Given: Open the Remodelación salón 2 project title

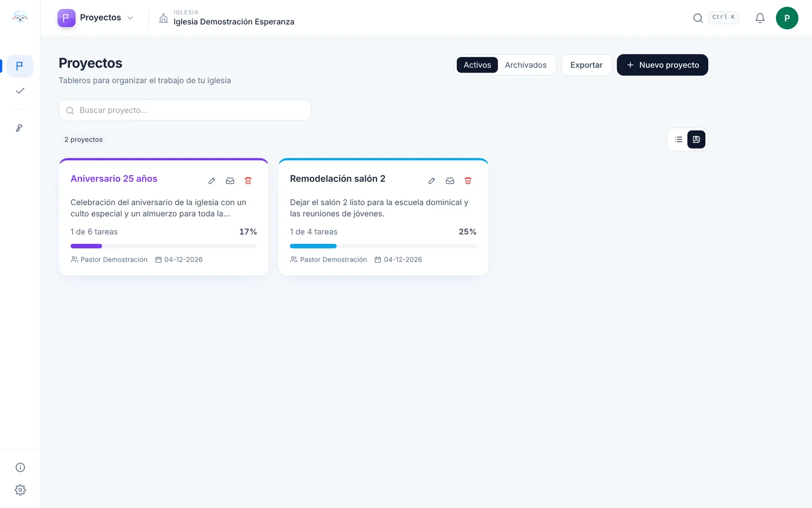Looking at the screenshot, I should pos(337,179).
